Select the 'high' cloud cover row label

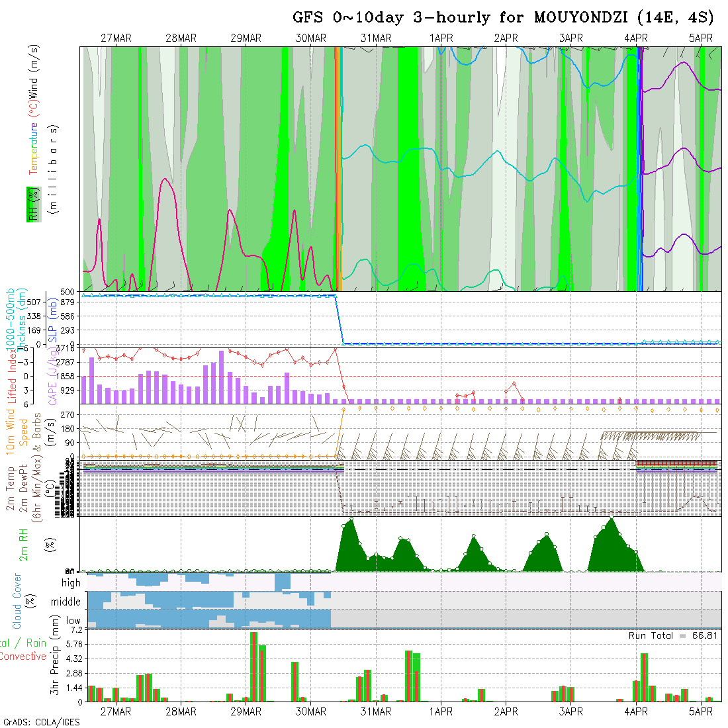71,583
